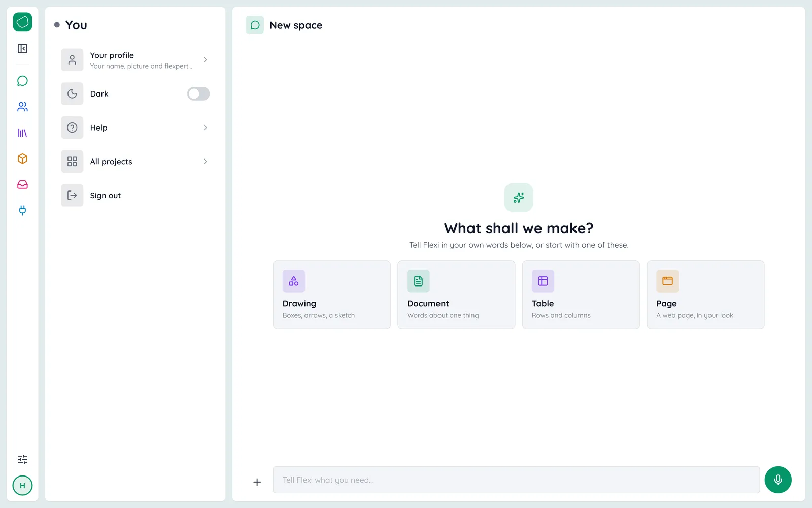Click the 'Words about one thing' text
This screenshot has width=812, height=508.
tap(443, 315)
